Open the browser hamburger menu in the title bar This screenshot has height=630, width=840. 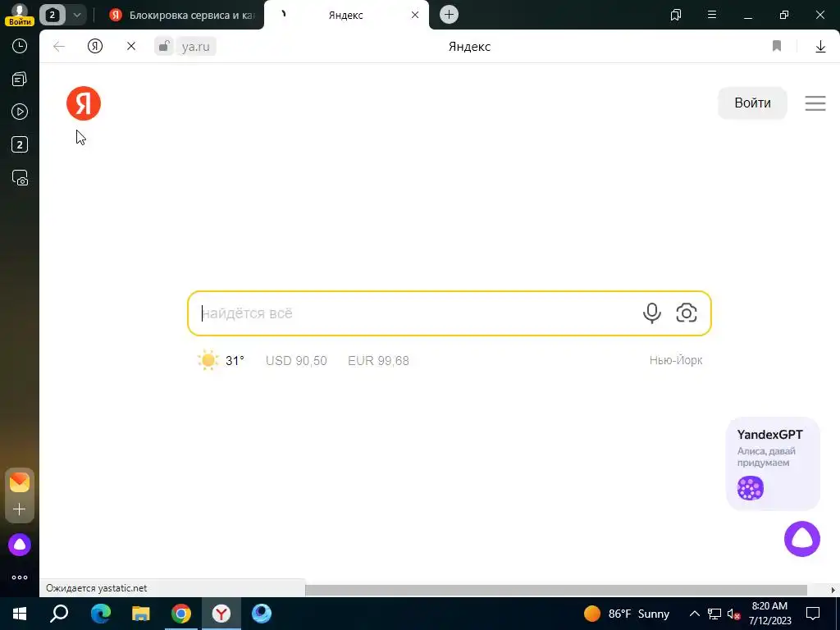[711, 15]
